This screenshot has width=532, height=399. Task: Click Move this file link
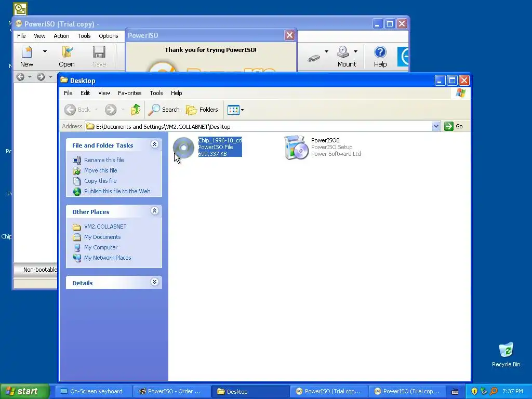point(100,170)
